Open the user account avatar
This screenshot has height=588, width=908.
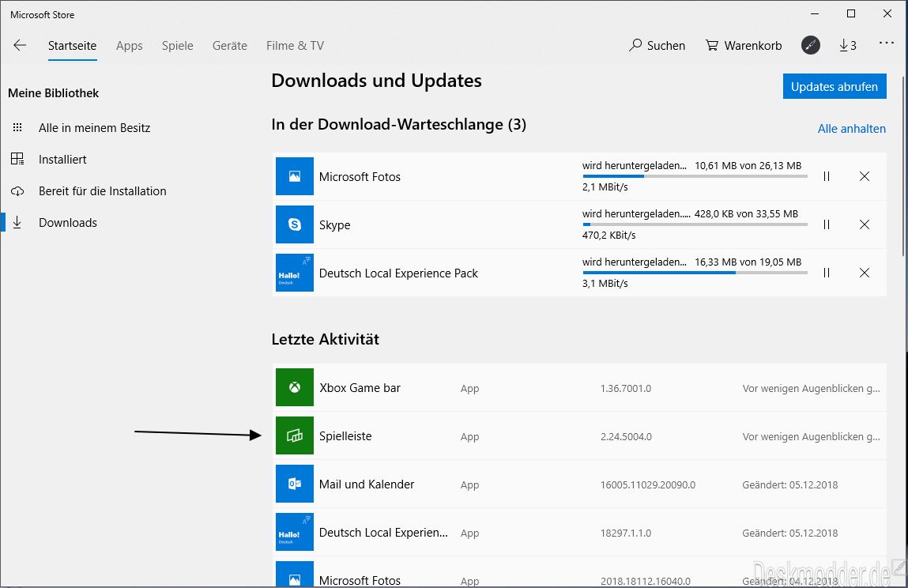click(810, 45)
